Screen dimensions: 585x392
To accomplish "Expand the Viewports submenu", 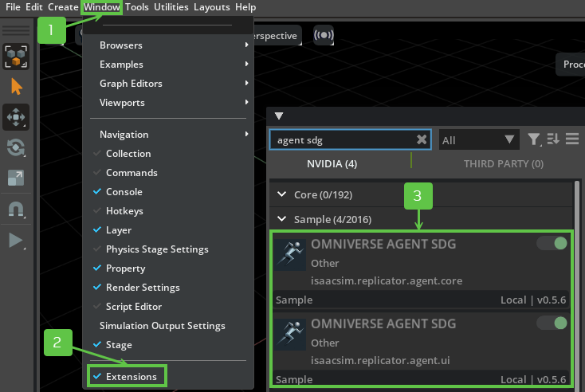I will 168,103.
